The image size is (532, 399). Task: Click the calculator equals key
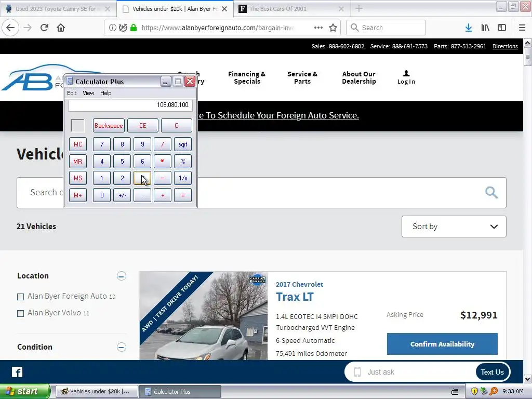click(183, 195)
